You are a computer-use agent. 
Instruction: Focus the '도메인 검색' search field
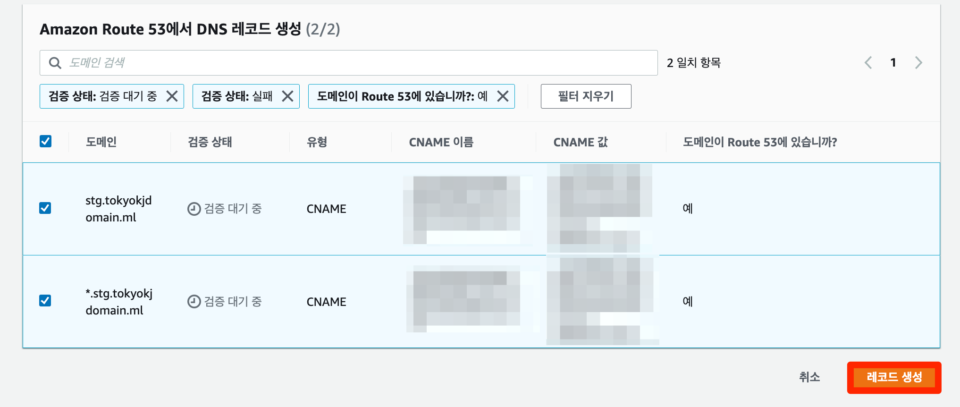349,62
